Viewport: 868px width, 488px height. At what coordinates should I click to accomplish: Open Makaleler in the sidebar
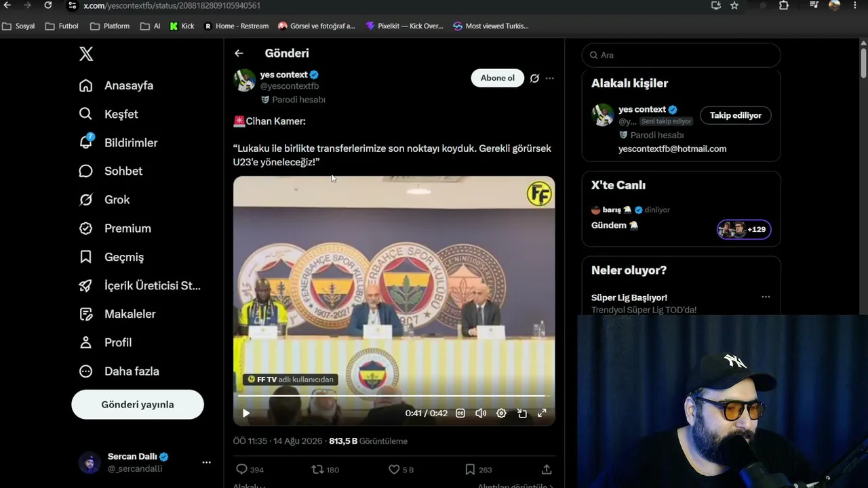coord(117,314)
